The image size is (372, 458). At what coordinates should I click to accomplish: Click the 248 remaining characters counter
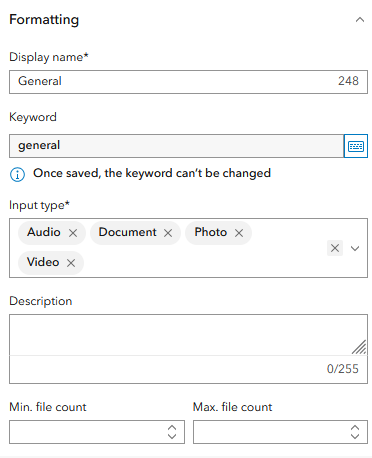pos(348,81)
